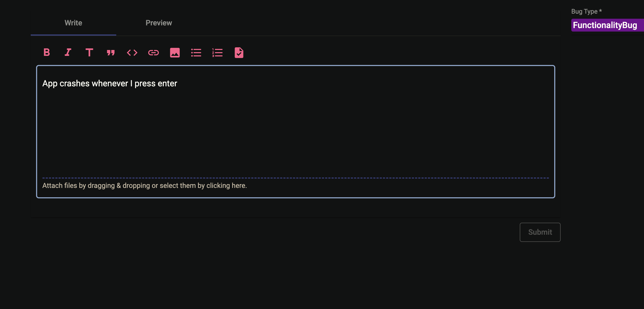
Task: Insert task checklist with document-check icon
Action: tap(239, 53)
